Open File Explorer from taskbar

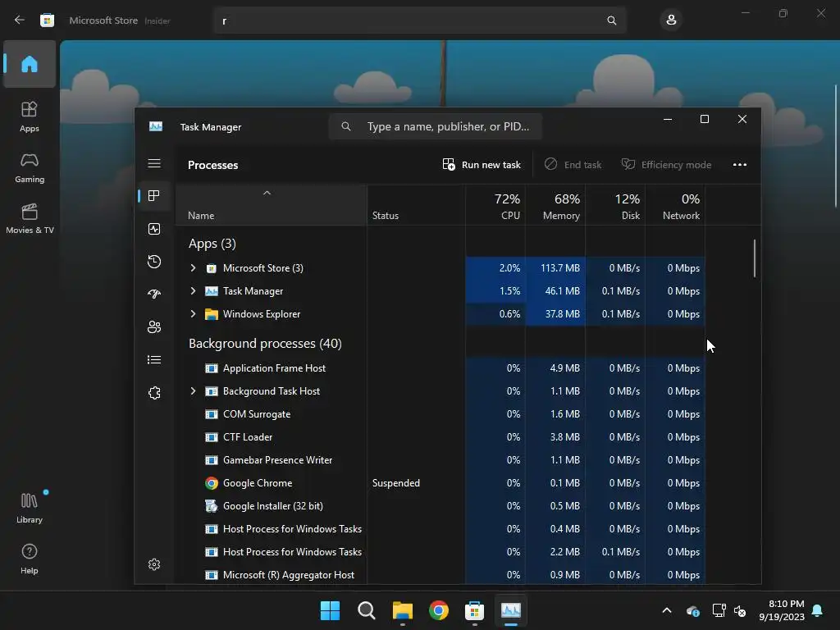402,610
